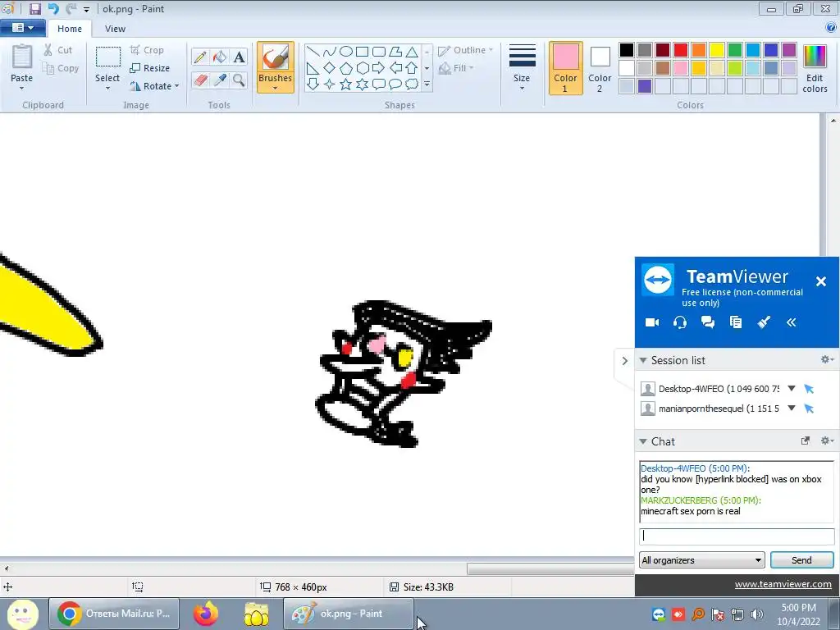Activate Color 1 selector
Image resolution: width=840 pixels, height=630 pixels.
(x=566, y=68)
